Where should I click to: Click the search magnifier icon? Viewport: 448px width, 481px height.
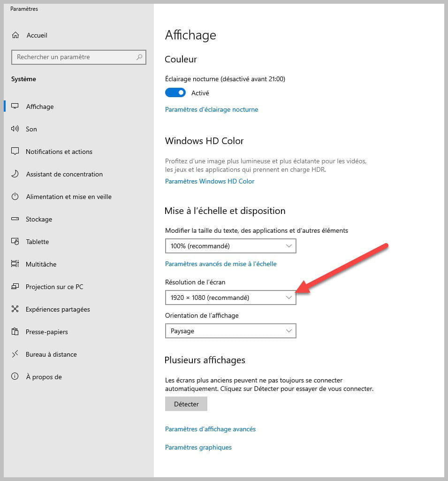coord(139,57)
